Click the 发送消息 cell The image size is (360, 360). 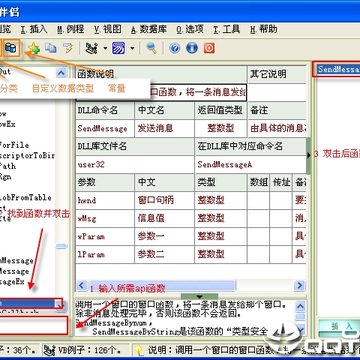coord(164,129)
